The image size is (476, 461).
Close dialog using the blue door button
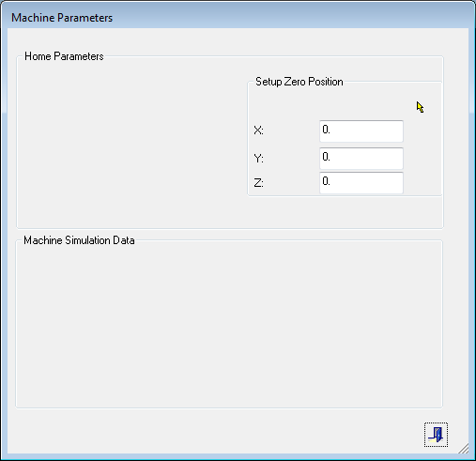(x=436, y=435)
